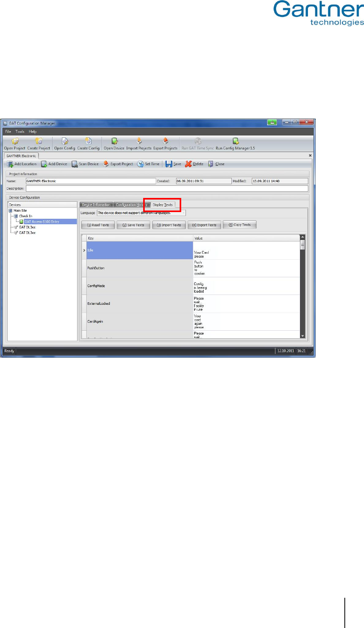This screenshot has width=364, height=628.
Task: Click the Close project icon
Action: pos(211,164)
